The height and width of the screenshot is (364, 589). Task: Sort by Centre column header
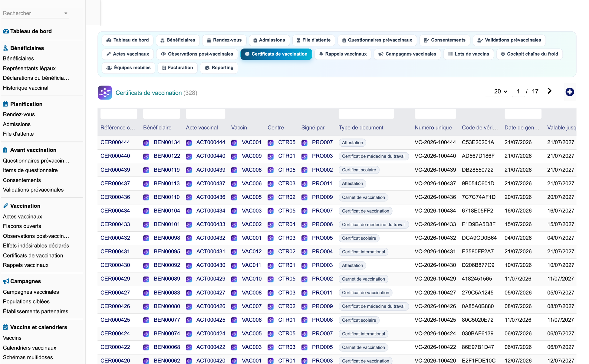pyautogui.click(x=276, y=128)
